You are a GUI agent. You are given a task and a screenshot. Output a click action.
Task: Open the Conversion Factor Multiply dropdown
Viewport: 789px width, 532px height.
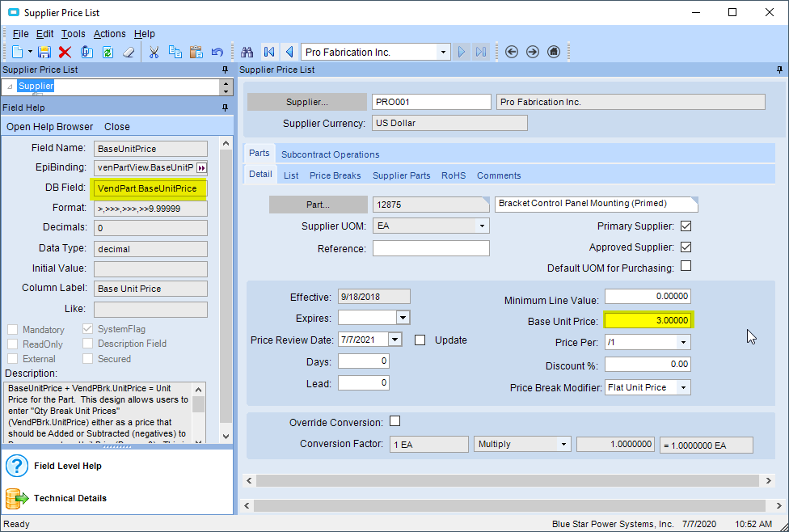click(563, 445)
